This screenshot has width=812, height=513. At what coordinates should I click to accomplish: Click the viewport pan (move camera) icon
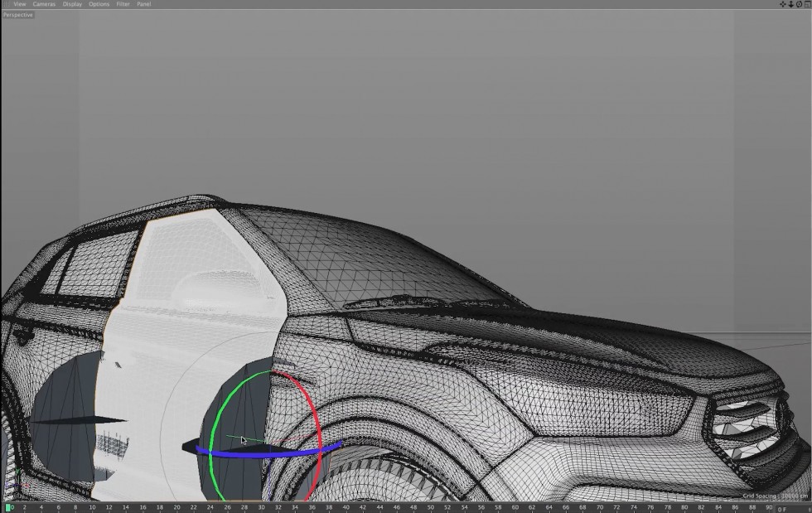click(782, 4)
